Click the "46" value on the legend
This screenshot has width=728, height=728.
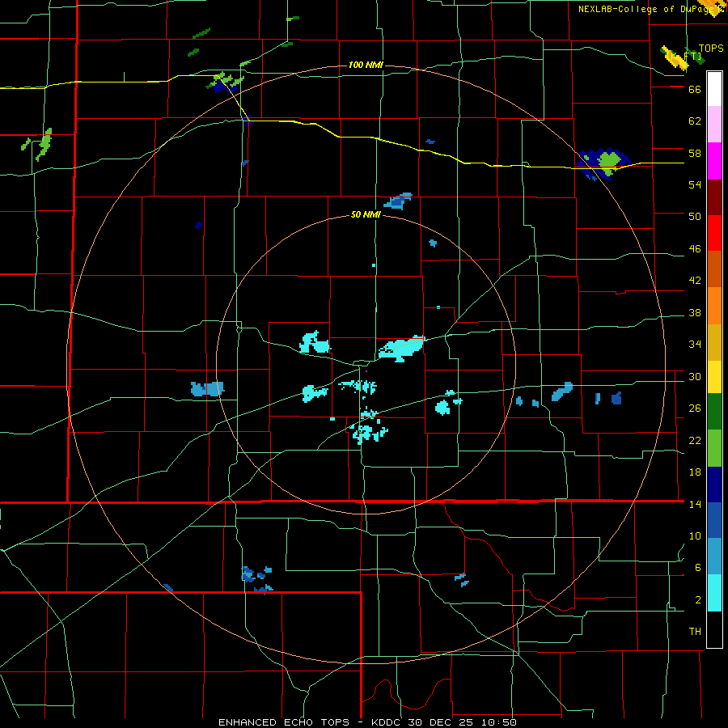[695, 249]
